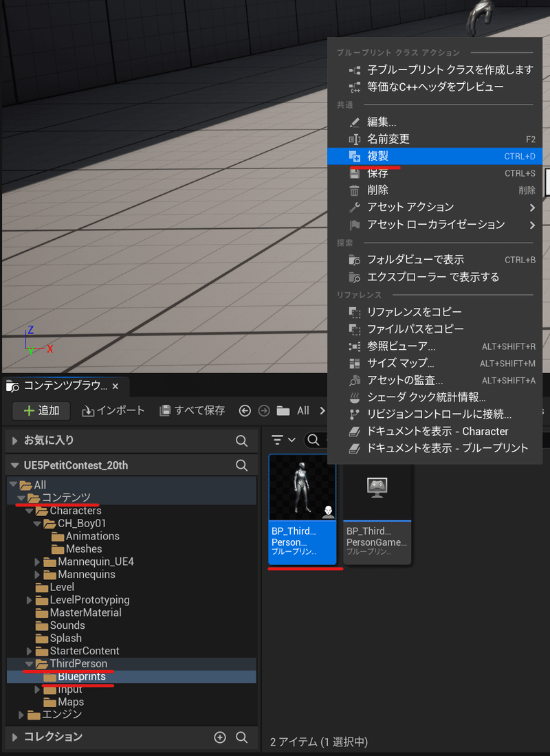
Task: Click the search magnifier in the UE5PetitContest_20th panel
Action: pyautogui.click(x=241, y=465)
